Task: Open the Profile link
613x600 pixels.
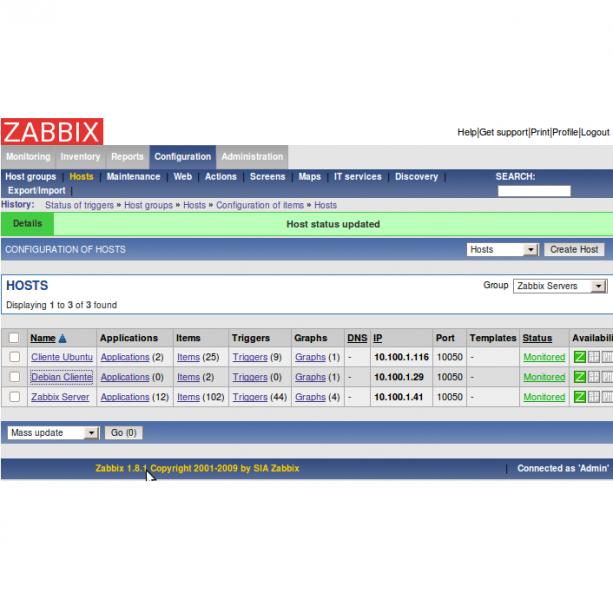Action: tap(565, 133)
